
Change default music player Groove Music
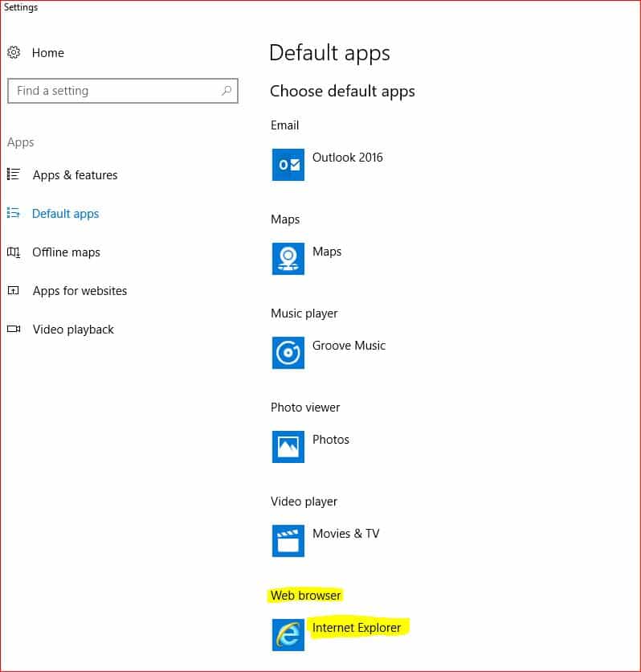click(x=349, y=346)
